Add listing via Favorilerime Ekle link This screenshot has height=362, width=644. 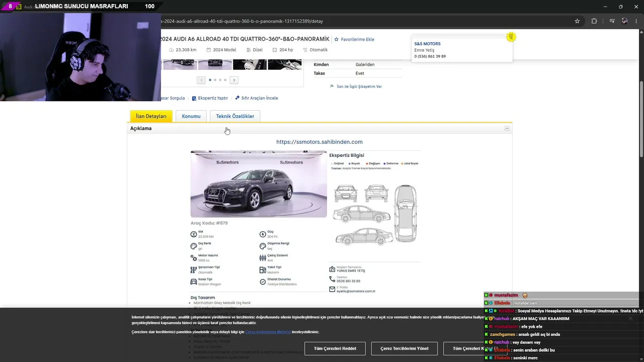(x=358, y=39)
